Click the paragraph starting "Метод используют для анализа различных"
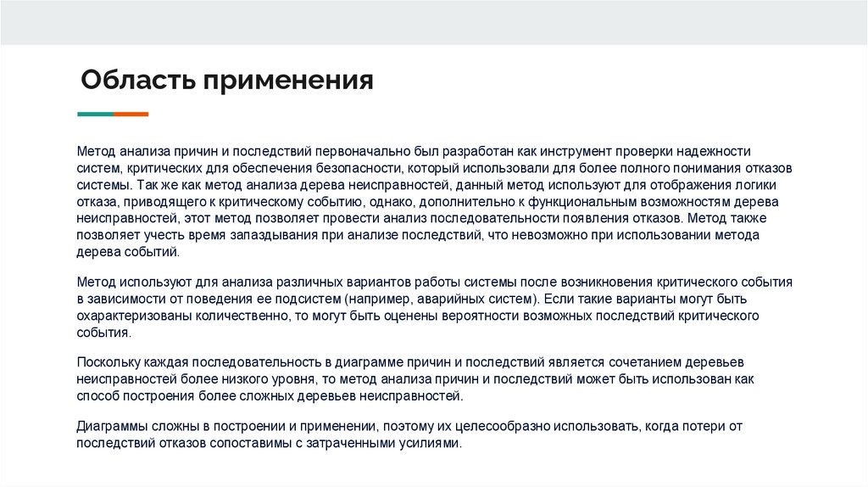The height and width of the screenshot is (487, 868). [x=435, y=307]
